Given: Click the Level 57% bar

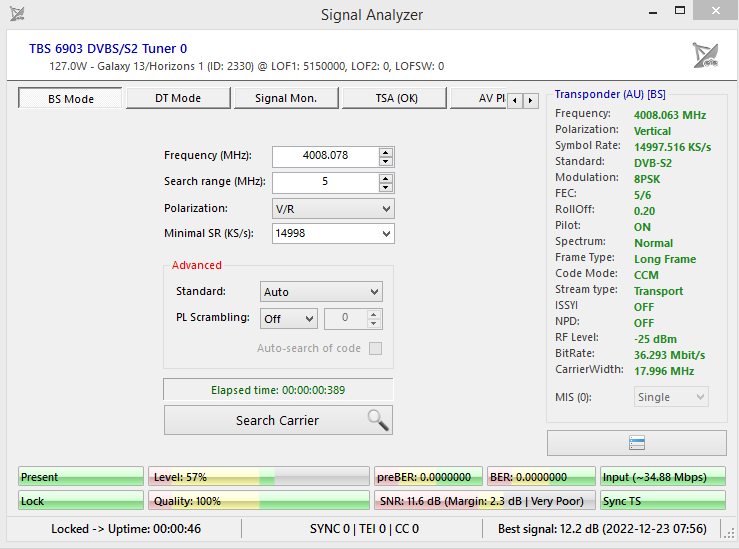Looking at the screenshot, I should coord(259,476).
